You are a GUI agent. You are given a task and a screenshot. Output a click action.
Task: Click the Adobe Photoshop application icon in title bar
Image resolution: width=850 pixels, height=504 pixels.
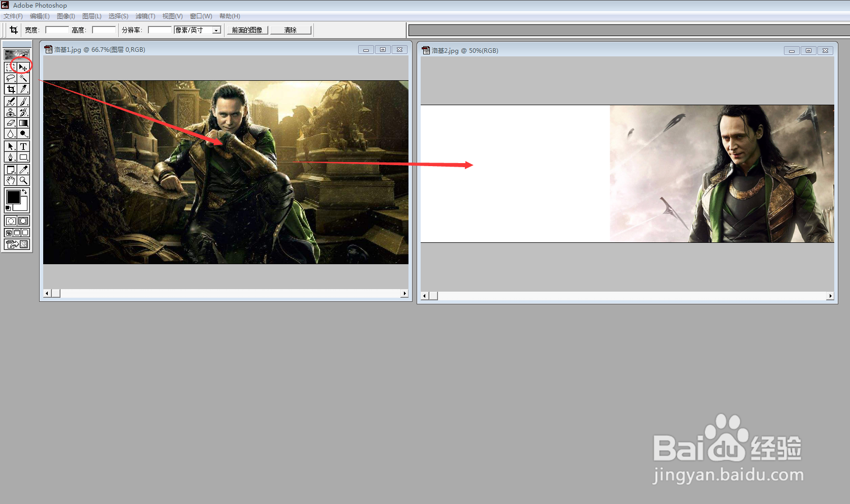(5, 5)
